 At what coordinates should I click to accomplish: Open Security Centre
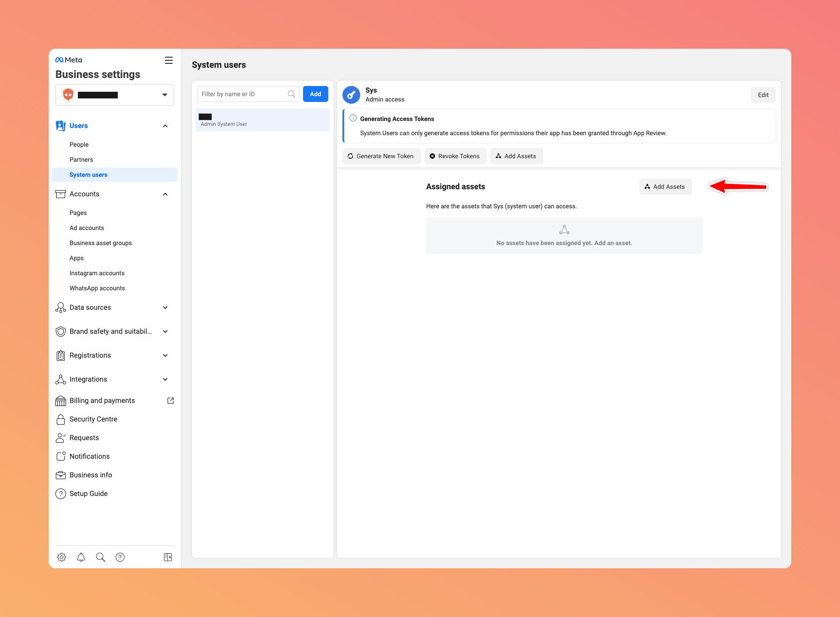point(93,419)
